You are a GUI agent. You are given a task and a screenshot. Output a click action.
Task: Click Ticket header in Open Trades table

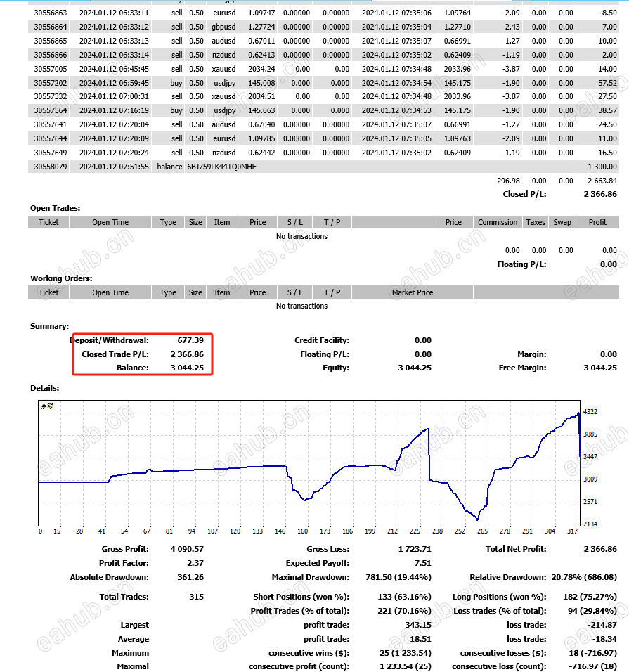coord(48,222)
